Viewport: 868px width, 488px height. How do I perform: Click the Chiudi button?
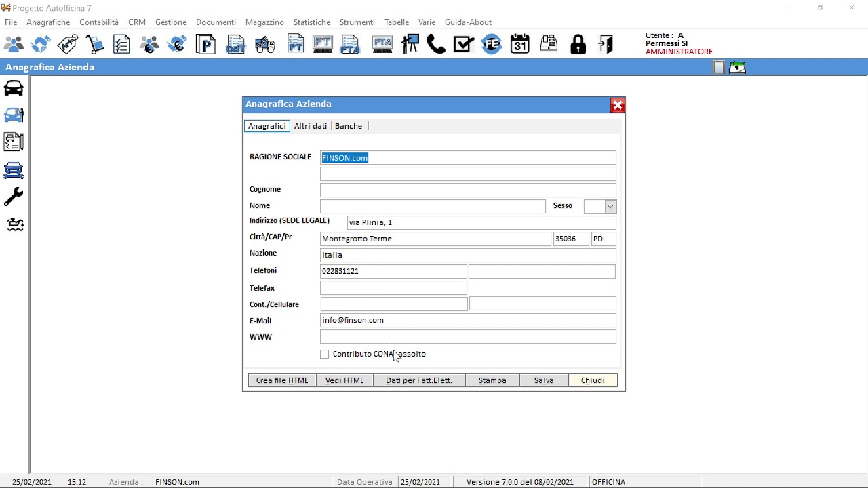pos(593,380)
